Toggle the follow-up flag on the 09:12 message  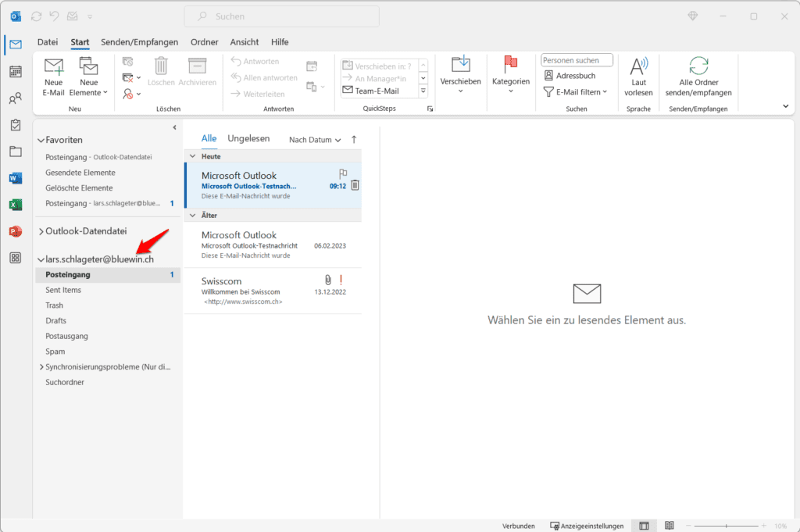tap(343, 173)
